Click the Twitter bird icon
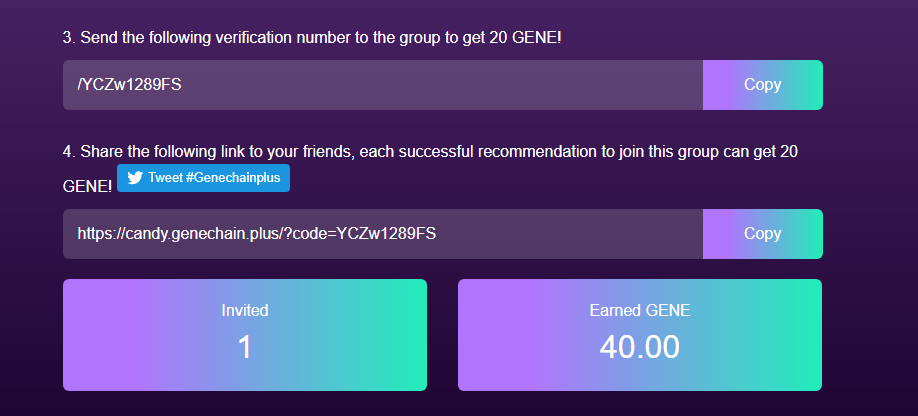Screen dimensions: 918x416 (134, 178)
